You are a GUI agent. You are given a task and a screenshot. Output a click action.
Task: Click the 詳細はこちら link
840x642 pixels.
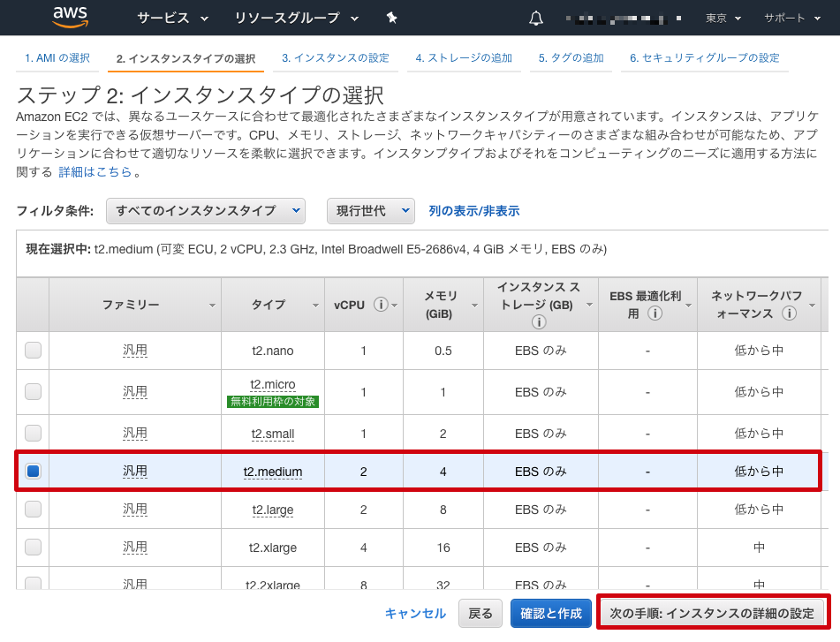click(x=95, y=172)
